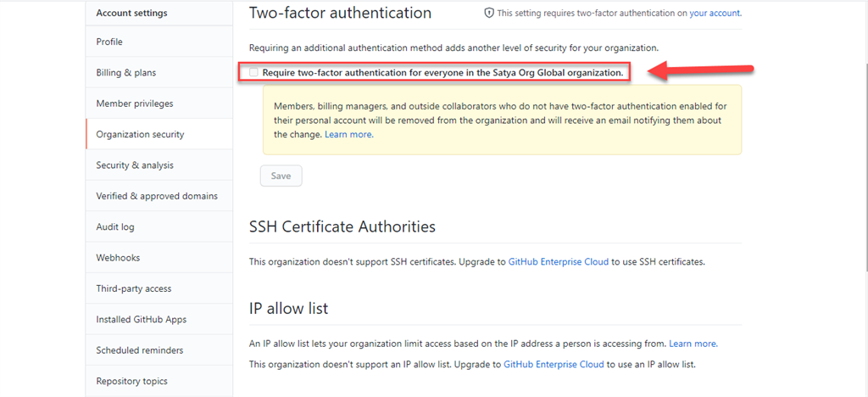868x397 pixels.
Task: Go to Billing & plans
Action: 159,73
